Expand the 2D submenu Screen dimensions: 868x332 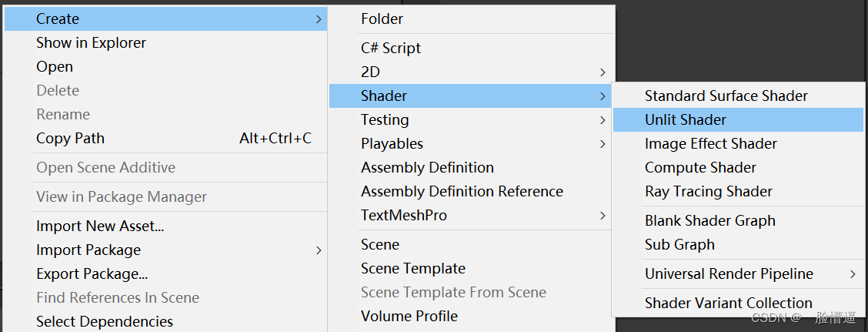point(371,72)
